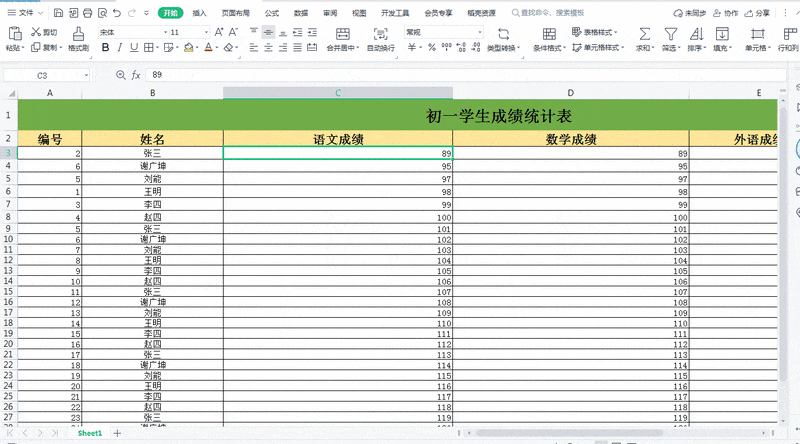This screenshot has height=444, width=800.
Task: Toggle bottom vertical alignment
Action: point(283,32)
